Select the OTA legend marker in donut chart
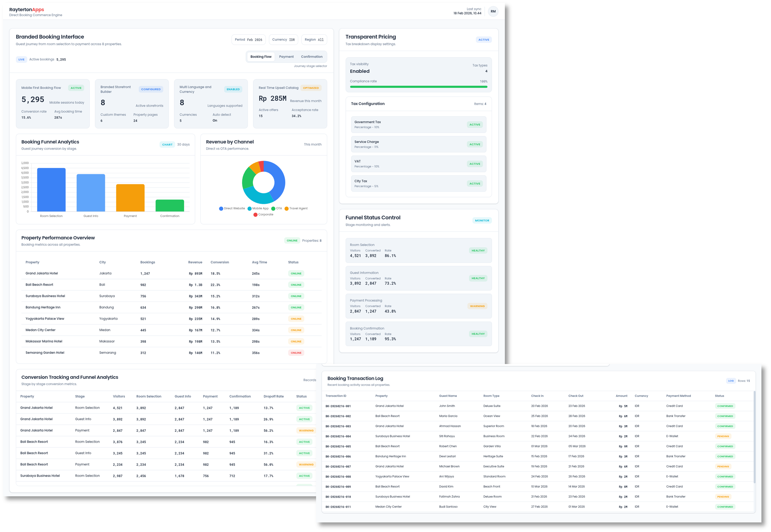The width and height of the screenshot is (771, 532). [x=274, y=208]
